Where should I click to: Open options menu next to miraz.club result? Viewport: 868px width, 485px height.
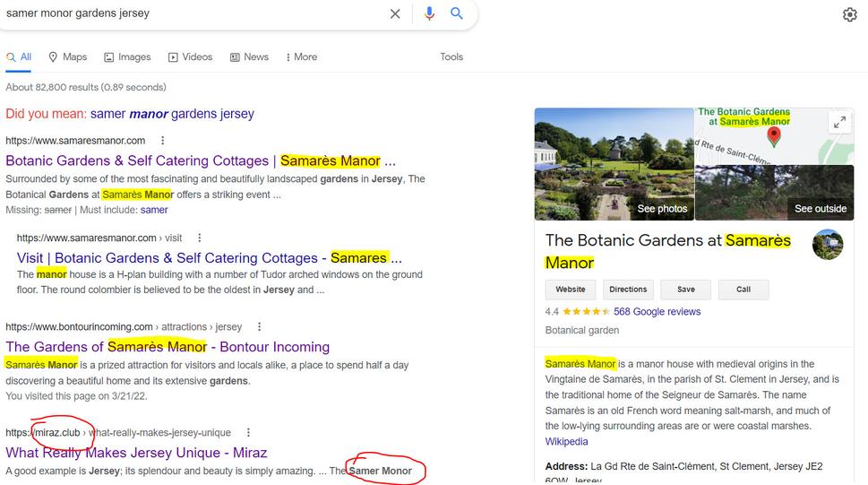tap(248, 432)
